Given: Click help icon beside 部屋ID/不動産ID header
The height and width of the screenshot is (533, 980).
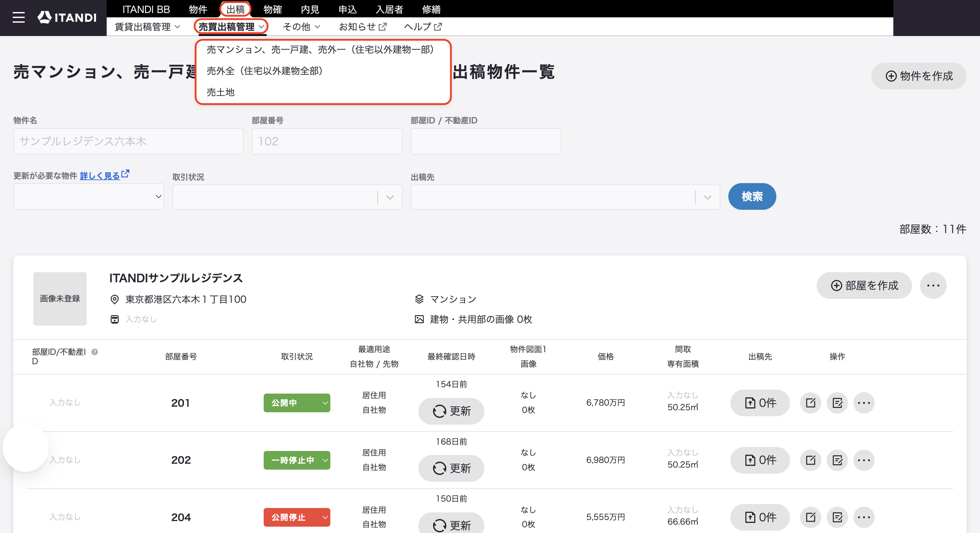Looking at the screenshot, I should pos(95,352).
